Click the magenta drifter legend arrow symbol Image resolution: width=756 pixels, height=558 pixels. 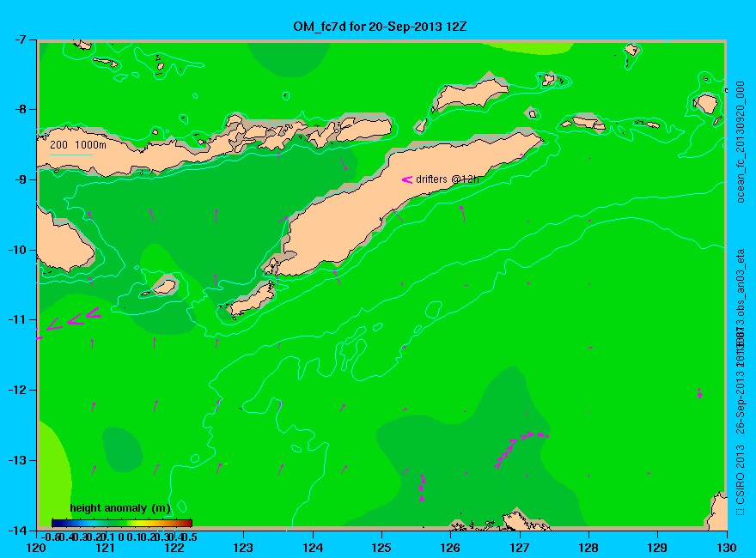click(407, 179)
